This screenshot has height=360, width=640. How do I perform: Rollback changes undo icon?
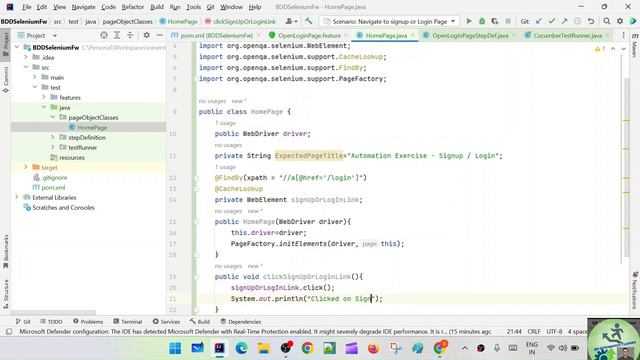click(x=591, y=21)
